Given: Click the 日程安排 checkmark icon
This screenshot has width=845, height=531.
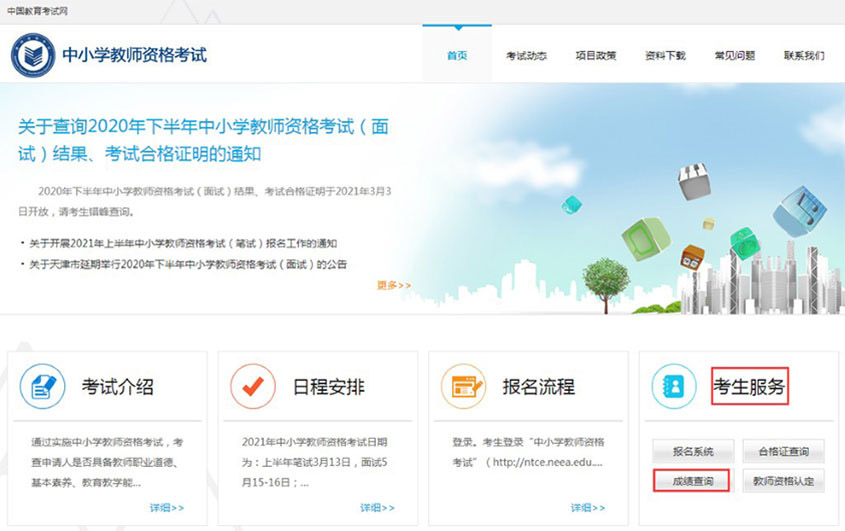Looking at the screenshot, I should (x=253, y=386).
